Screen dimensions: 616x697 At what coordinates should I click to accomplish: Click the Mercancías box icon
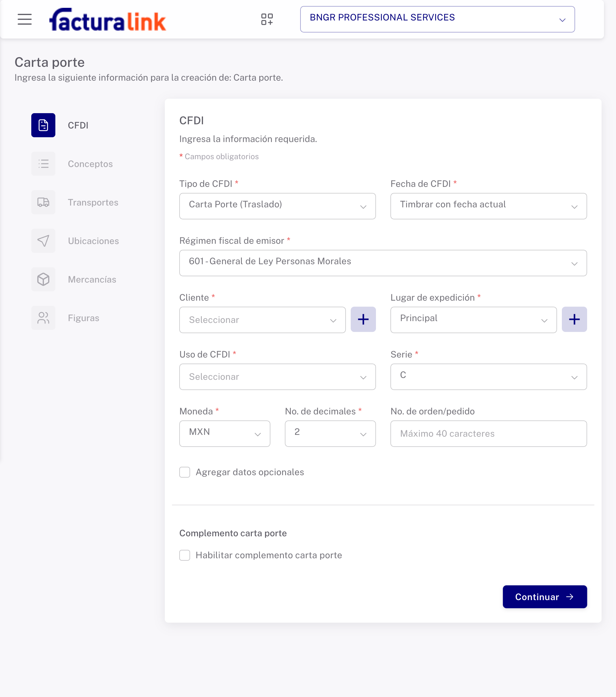click(43, 279)
